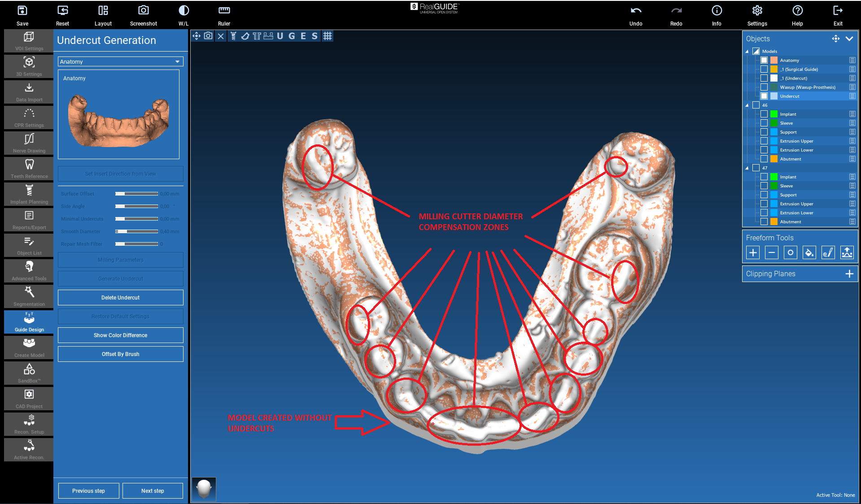This screenshot has width=861, height=504.
Task: Click the orange Anatomy color swatch
Action: (774, 60)
